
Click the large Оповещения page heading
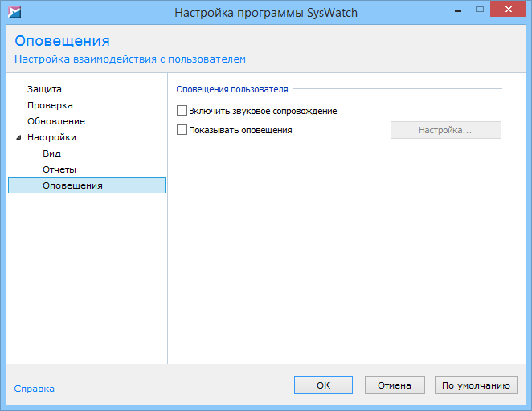click(x=62, y=41)
